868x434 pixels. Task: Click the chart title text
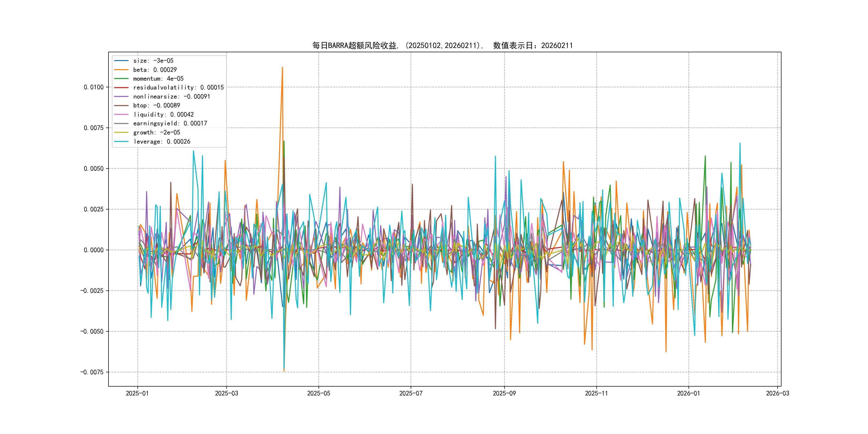coord(442,46)
